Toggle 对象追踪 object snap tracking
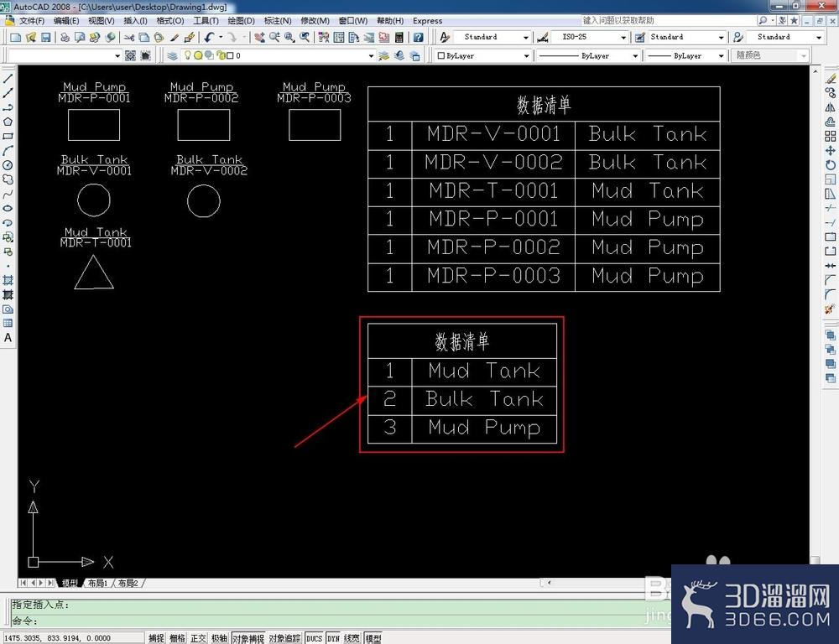This screenshot has width=839, height=644. coord(284,638)
